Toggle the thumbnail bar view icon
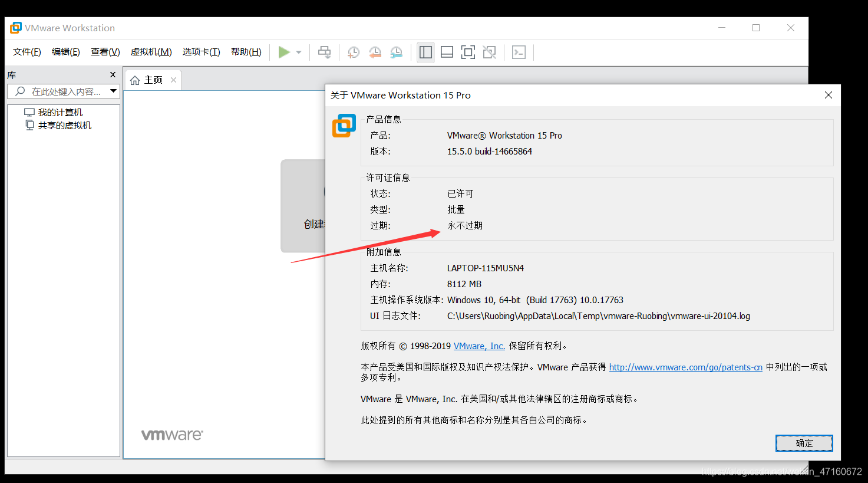The width and height of the screenshot is (868, 483). [447, 52]
